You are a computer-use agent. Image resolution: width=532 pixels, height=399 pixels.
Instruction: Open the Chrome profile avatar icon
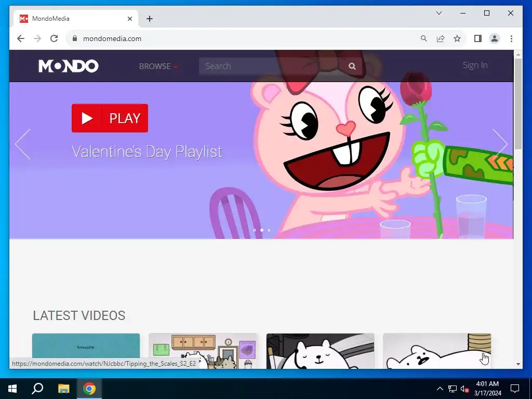click(x=495, y=38)
